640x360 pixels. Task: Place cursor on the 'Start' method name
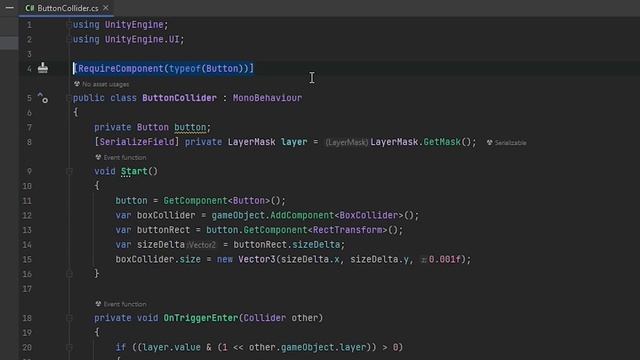pos(134,171)
